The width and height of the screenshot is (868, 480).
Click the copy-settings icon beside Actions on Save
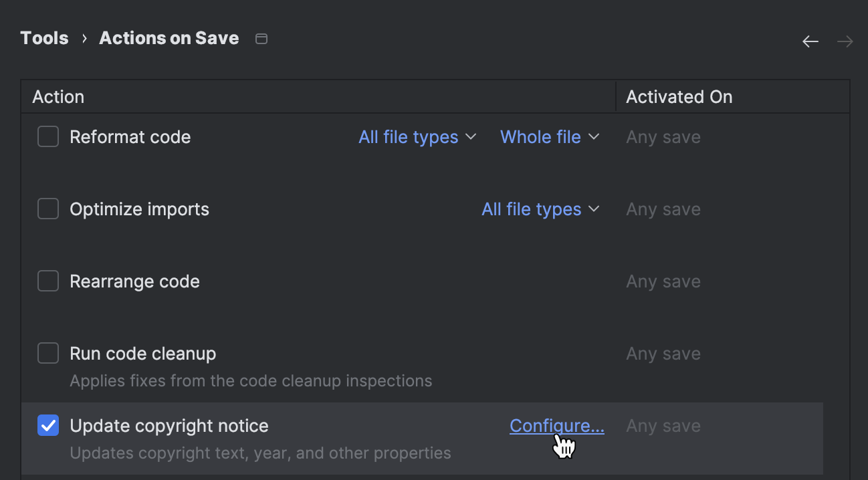tap(261, 39)
